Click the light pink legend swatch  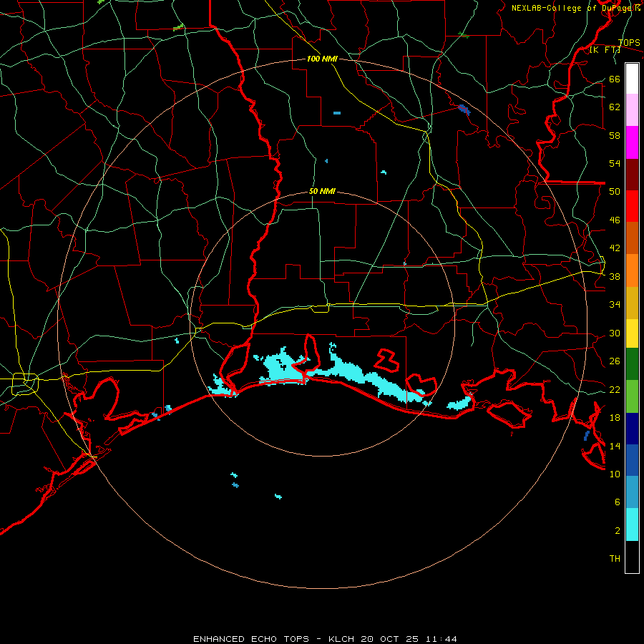(x=632, y=110)
